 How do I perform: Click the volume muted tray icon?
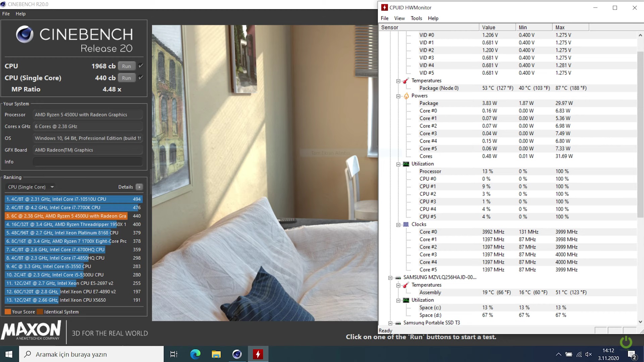[589, 354]
